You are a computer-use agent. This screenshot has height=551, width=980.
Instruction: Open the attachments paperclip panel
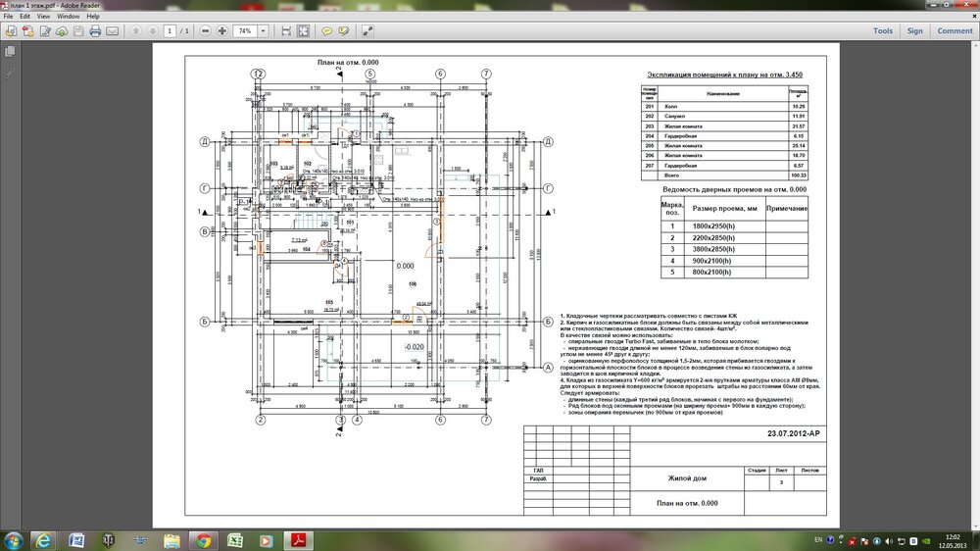pos(10,73)
